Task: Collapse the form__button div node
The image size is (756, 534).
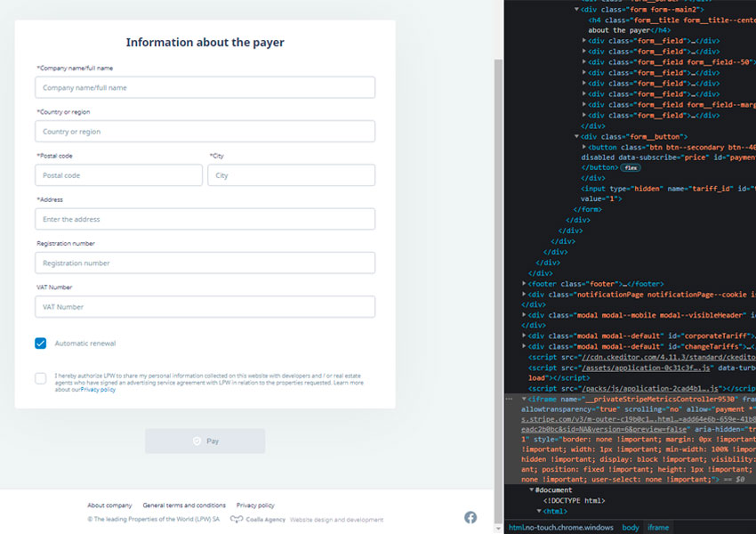Action: click(x=576, y=136)
